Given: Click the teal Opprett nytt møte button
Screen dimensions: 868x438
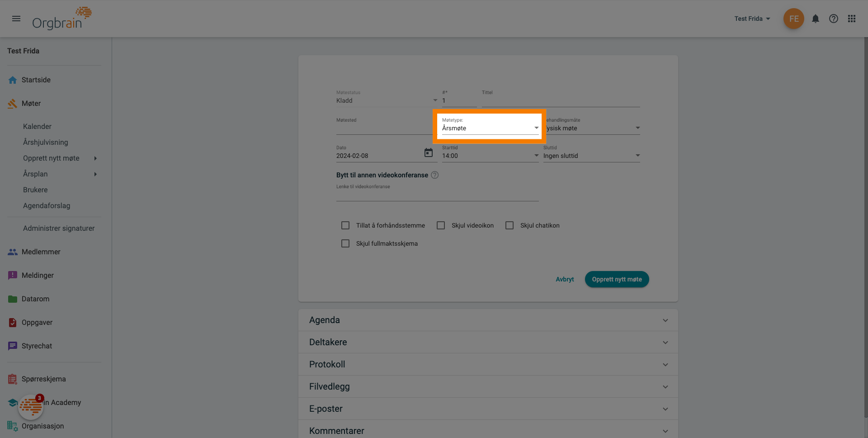Looking at the screenshot, I should click(x=617, y=279).
